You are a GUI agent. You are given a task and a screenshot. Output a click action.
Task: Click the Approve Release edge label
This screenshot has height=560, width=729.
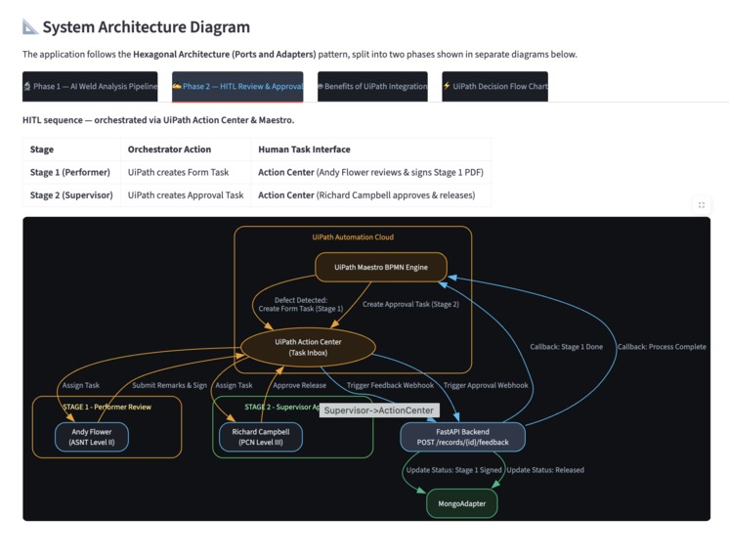click(299, 385)
